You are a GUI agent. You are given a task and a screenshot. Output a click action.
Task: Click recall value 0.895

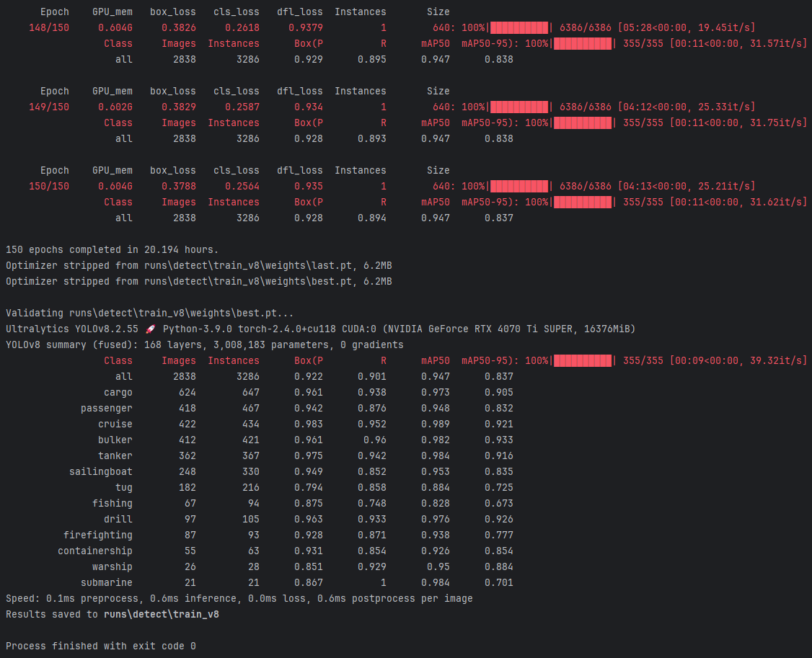click(x=372, y=60)
